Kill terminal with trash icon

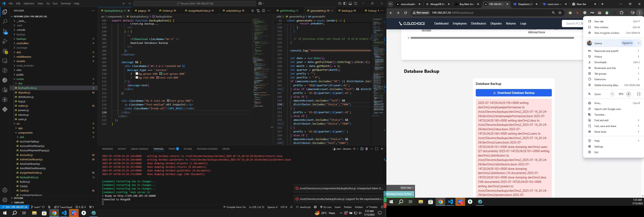(366, 149)
